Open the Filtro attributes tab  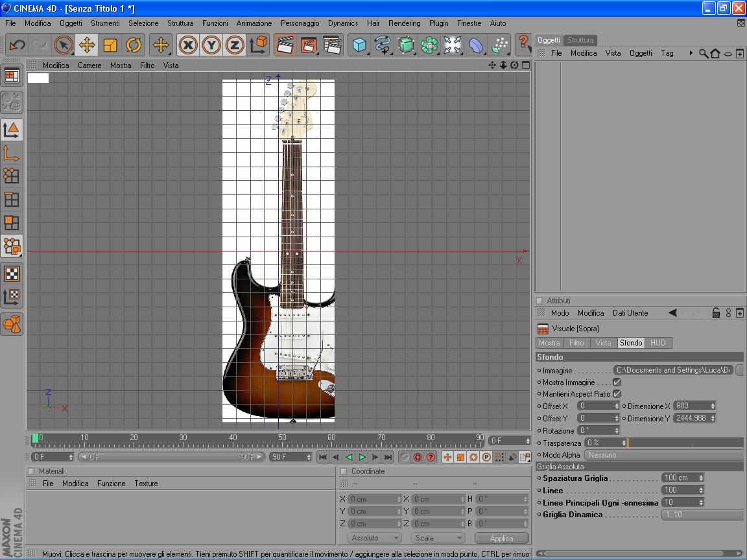pyautogui.click(x=576, y=343)
